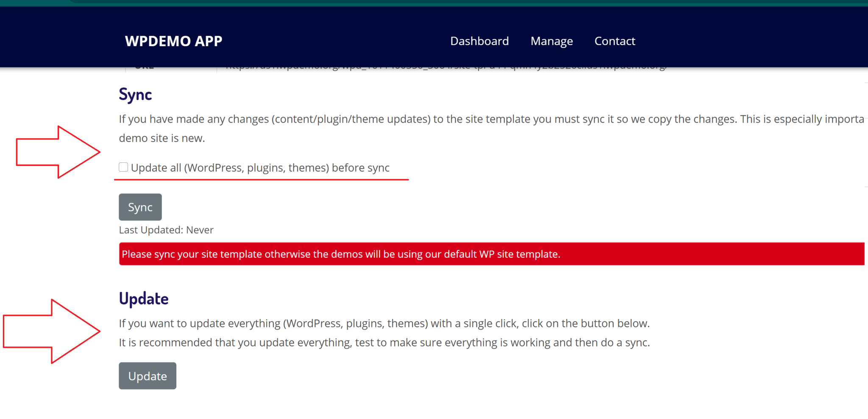Image resolution: width=868 pixels, height=419 pixels.
Task: Click the red underline below the checkbox option
Action: tap(261, 180)
